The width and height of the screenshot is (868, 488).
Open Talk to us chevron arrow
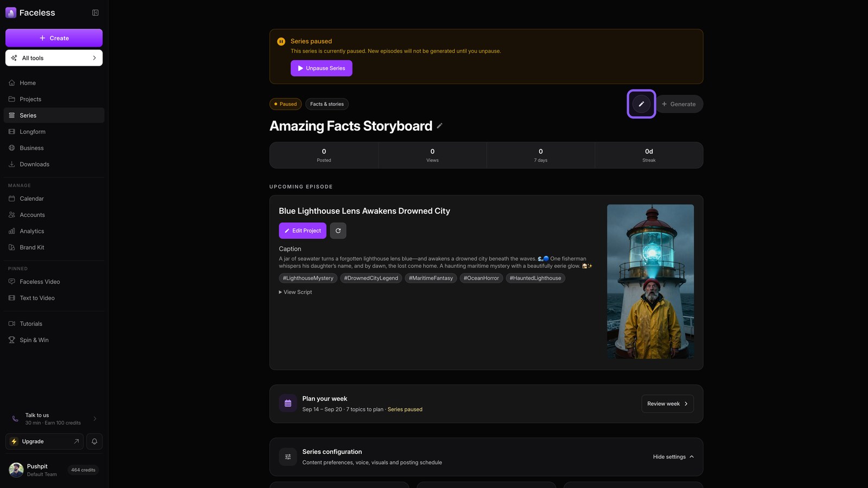point(95,419)
